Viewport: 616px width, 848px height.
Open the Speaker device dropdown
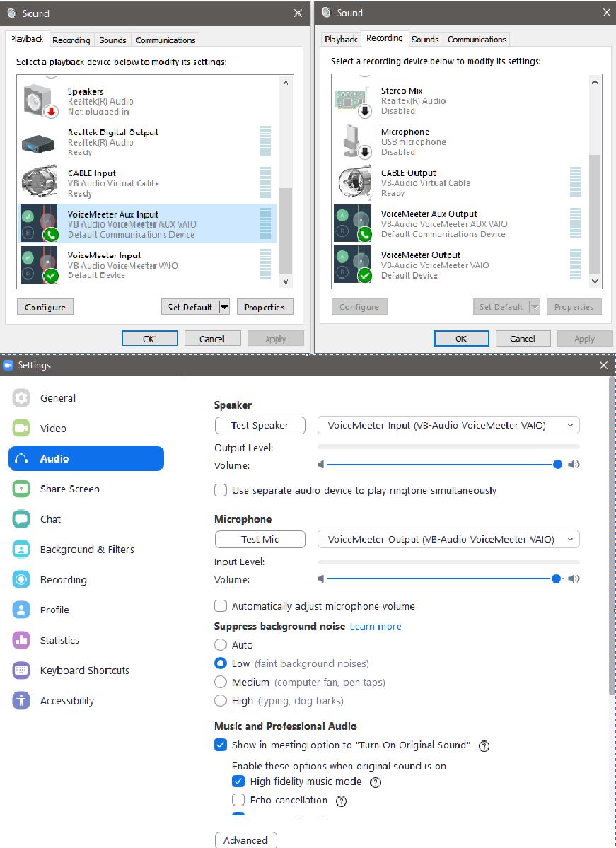448,425
